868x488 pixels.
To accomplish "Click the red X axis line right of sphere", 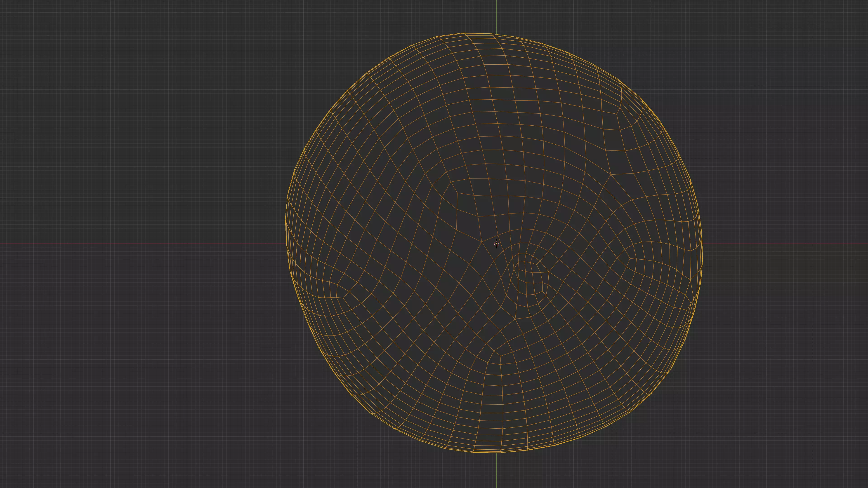I will point(785,244).
